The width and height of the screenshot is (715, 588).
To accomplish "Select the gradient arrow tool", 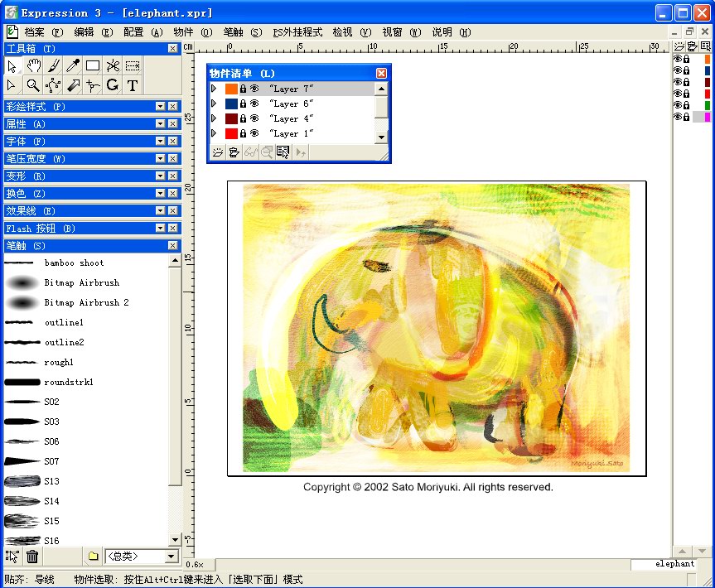I will [73, 85].
